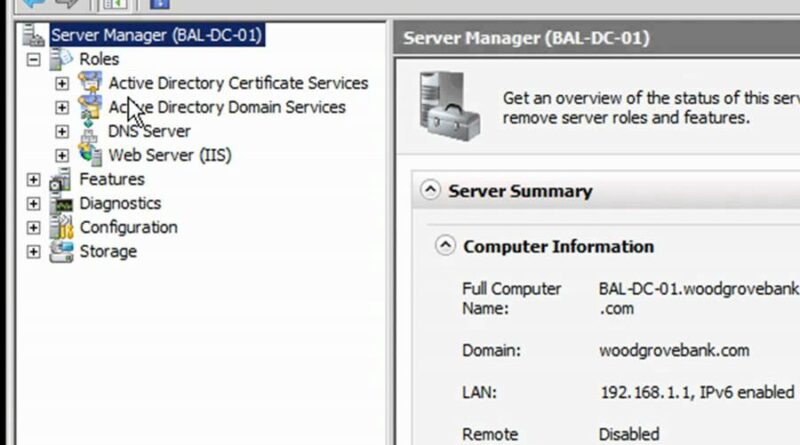
Task: Select the Roles tree item
Action: click(x=99, y=59)
